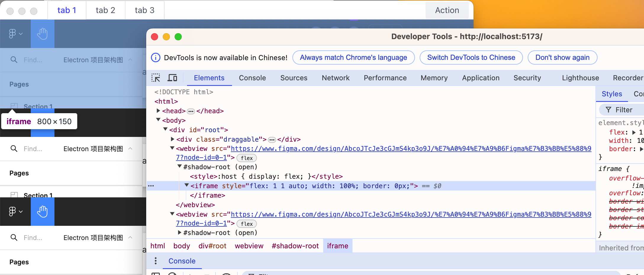Select div#root in the breadcrumb bar
The width and height of the screenshot is (644, 275).
[x=212, y=246]
